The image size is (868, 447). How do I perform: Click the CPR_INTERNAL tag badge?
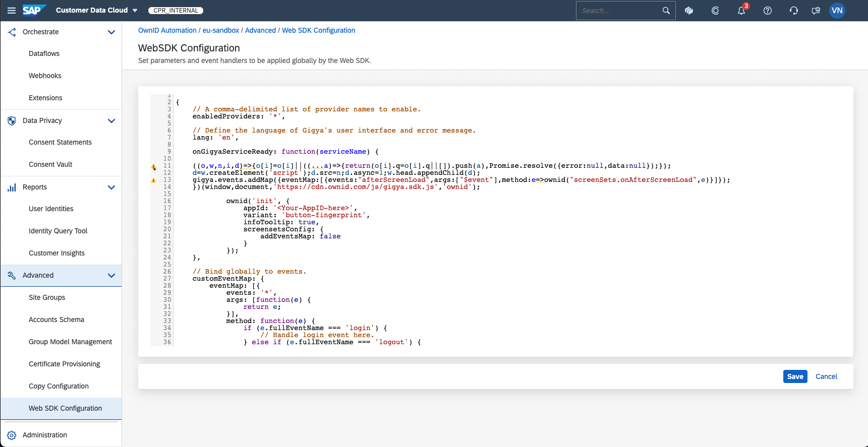tap(176, 11)
